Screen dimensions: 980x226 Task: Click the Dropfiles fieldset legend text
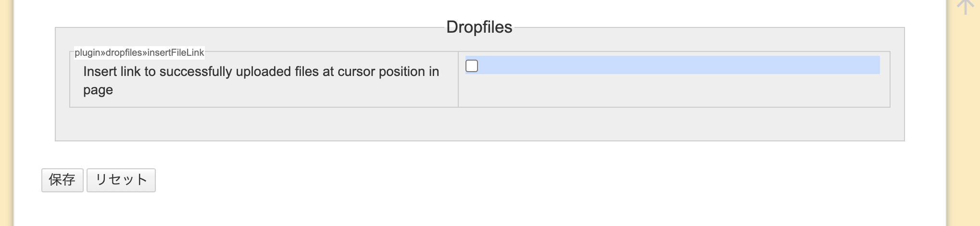pos(479,27)
